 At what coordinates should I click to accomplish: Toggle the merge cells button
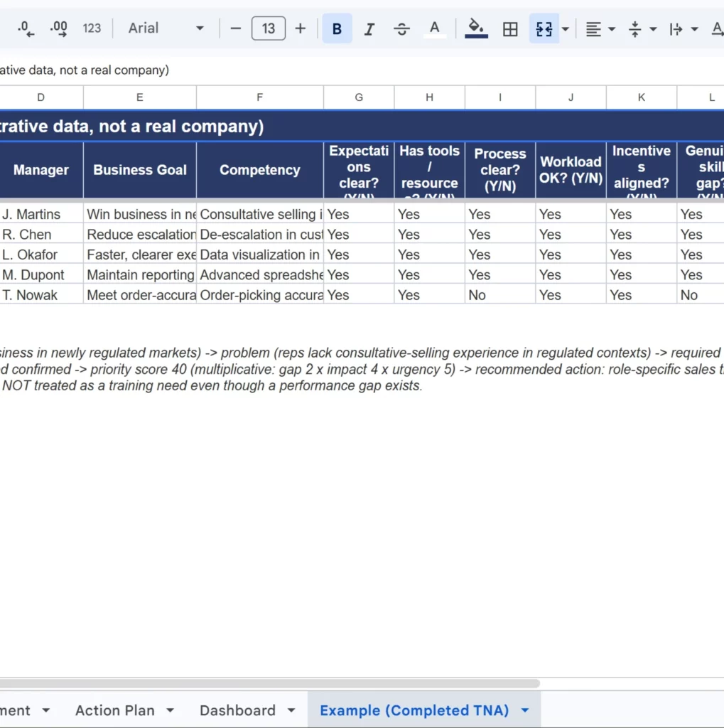coord(544,28)
